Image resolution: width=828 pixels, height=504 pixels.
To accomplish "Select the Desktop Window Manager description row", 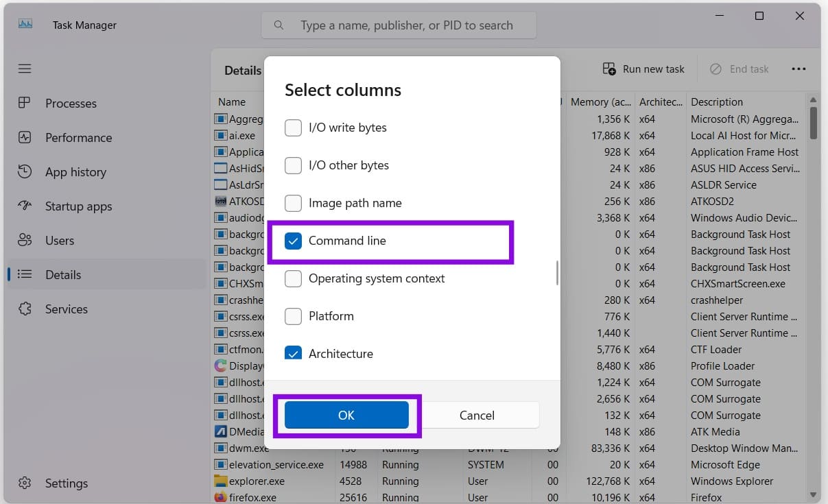I will [x=744, y=448].
